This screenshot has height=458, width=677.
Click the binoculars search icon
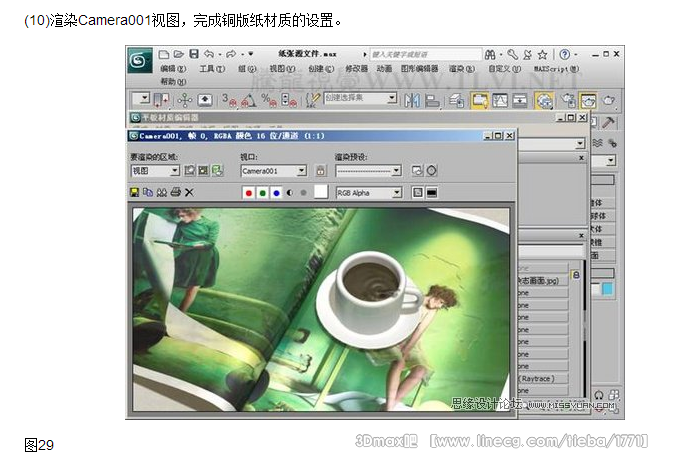pyautogui.click(x=490, y=54)
